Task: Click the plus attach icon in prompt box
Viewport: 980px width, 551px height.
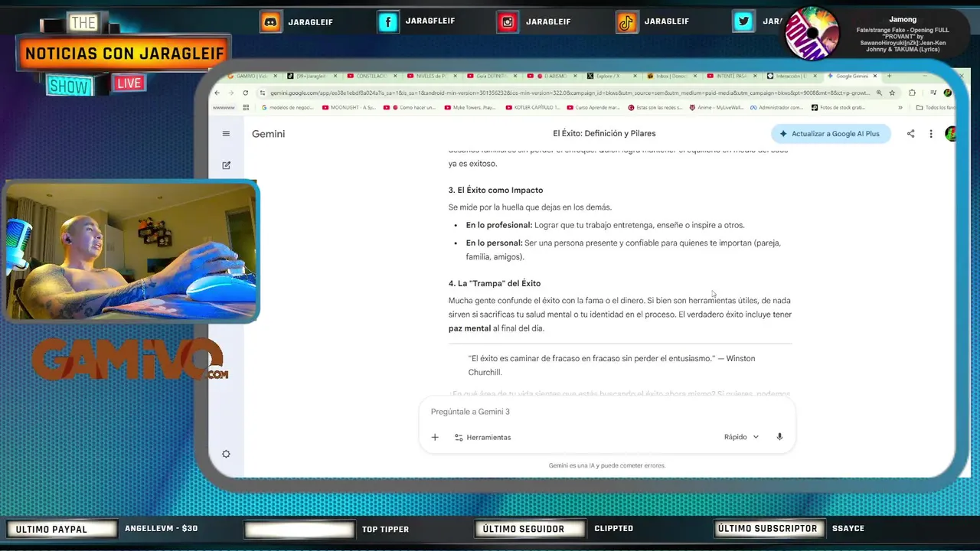Action: (435, 437)
